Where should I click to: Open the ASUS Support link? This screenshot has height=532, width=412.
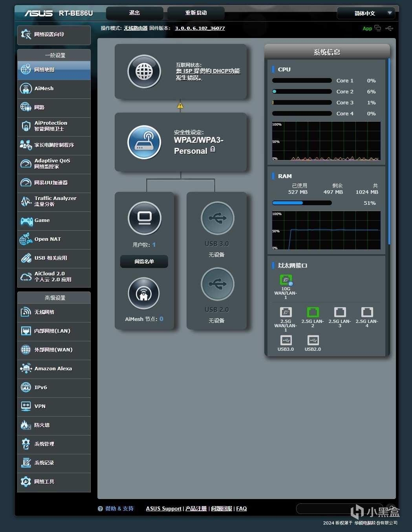pos(164,508)
